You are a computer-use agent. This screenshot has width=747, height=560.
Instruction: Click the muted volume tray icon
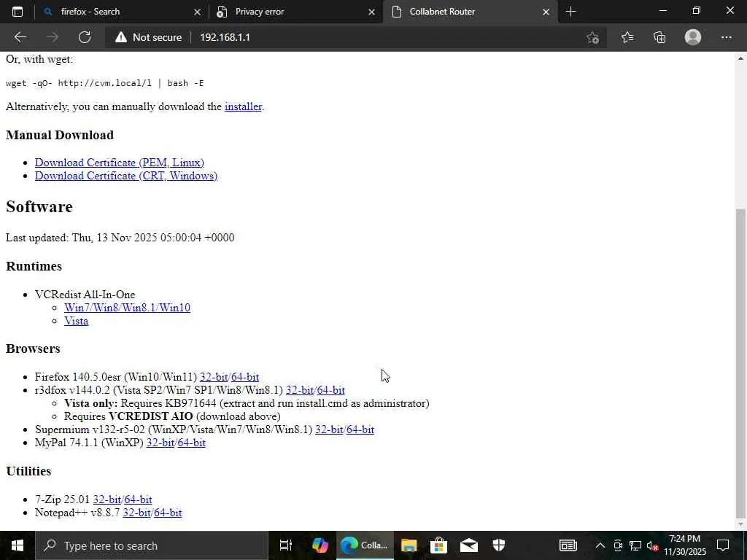(x=652, y=545)
